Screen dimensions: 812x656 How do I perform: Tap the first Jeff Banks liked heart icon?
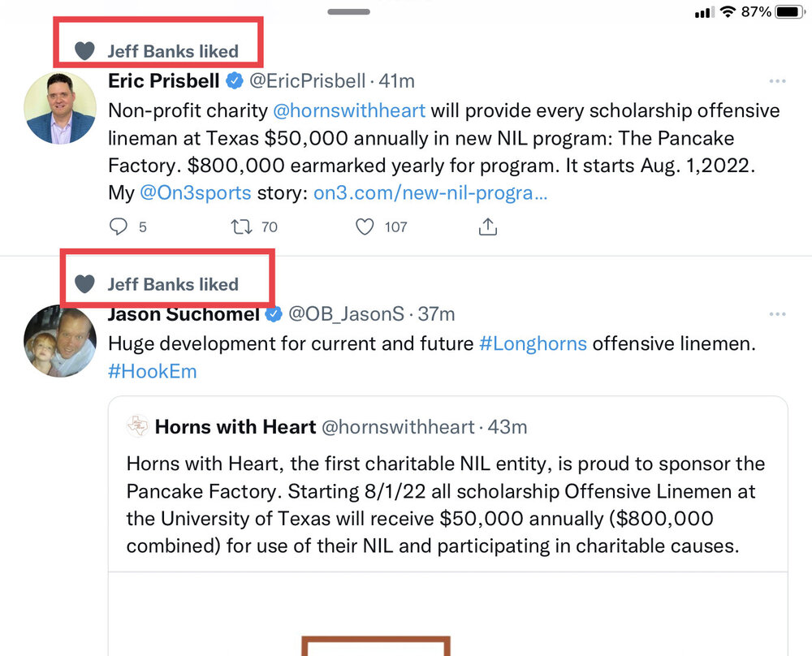pyautogui.click(x=85, y=51)
